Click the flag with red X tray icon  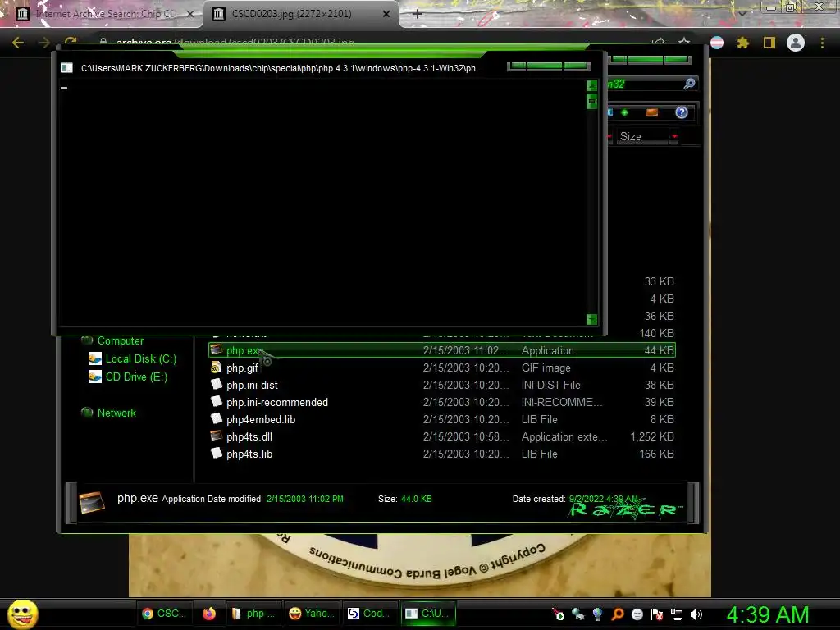(x=657, y=614)
